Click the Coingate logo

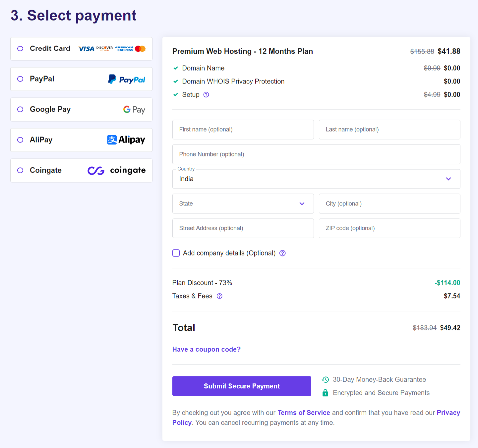pyautogui.click(x=116, y=170)
